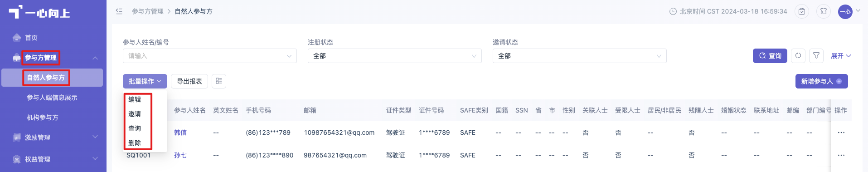Open the filter funnel icon
Viewport: 868px width, 172px height.
coord(816,56)
